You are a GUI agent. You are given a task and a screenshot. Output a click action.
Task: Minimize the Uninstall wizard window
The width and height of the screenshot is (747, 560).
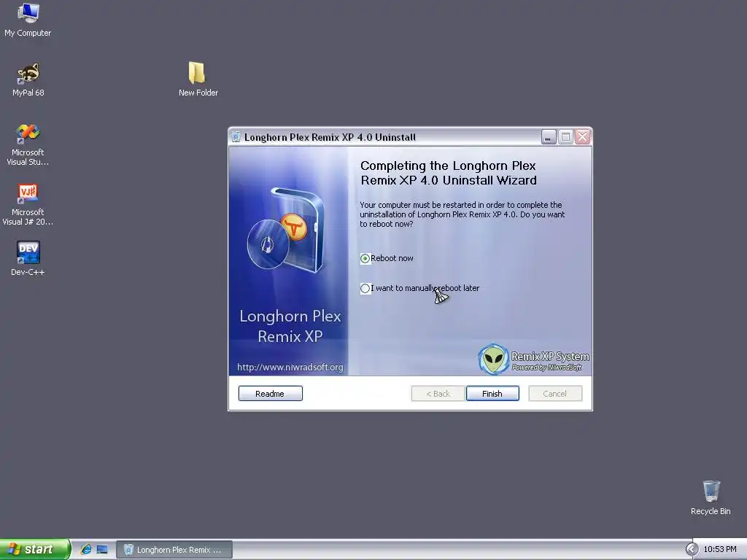click(549, 137)
